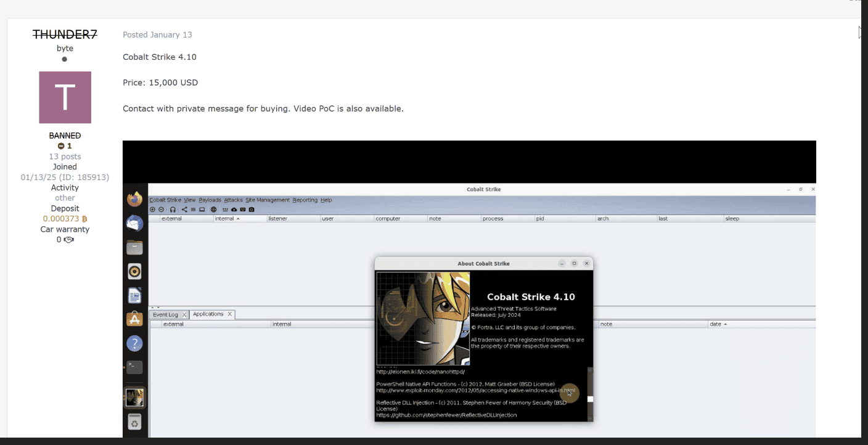This screenshot has height=445, width=868.
Task: Click the THUNDER7 username
Action: pyautogui.click(x=65, y=35)
